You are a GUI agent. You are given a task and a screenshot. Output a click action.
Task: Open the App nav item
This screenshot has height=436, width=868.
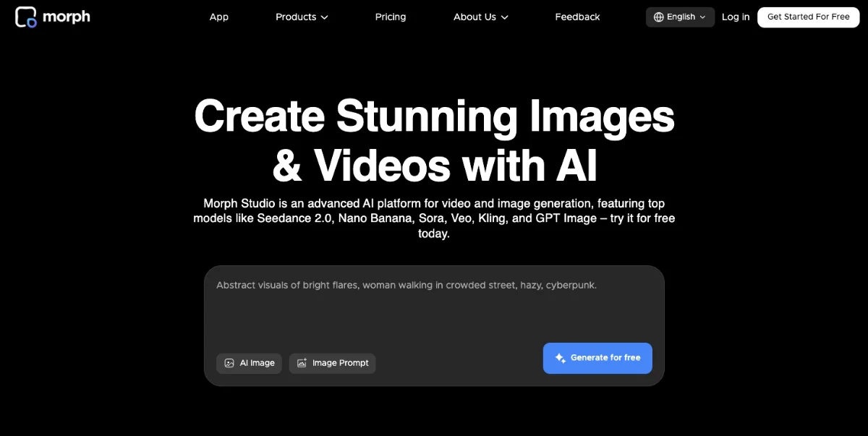219,17
